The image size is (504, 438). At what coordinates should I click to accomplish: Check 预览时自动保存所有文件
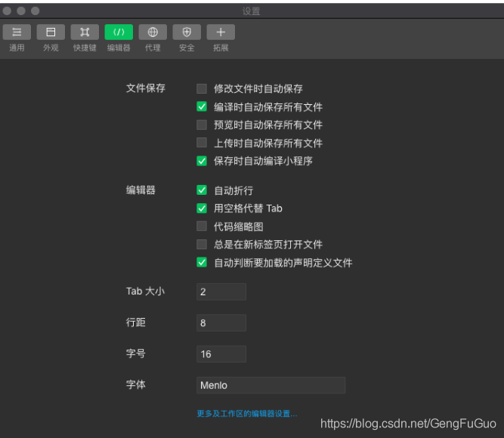[x=202, y=125]
